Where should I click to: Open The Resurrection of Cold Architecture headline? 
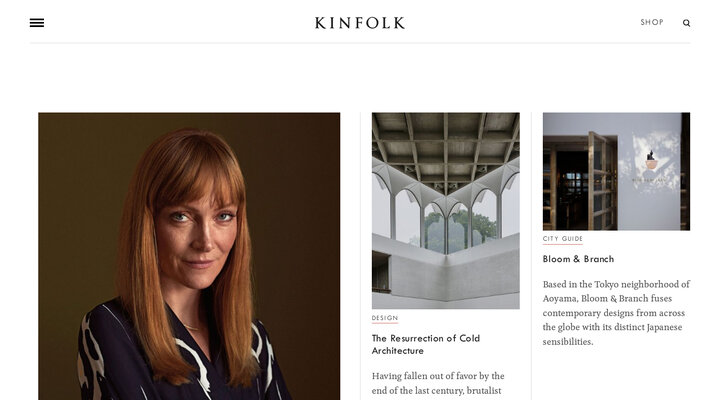[x=426, y=344]
